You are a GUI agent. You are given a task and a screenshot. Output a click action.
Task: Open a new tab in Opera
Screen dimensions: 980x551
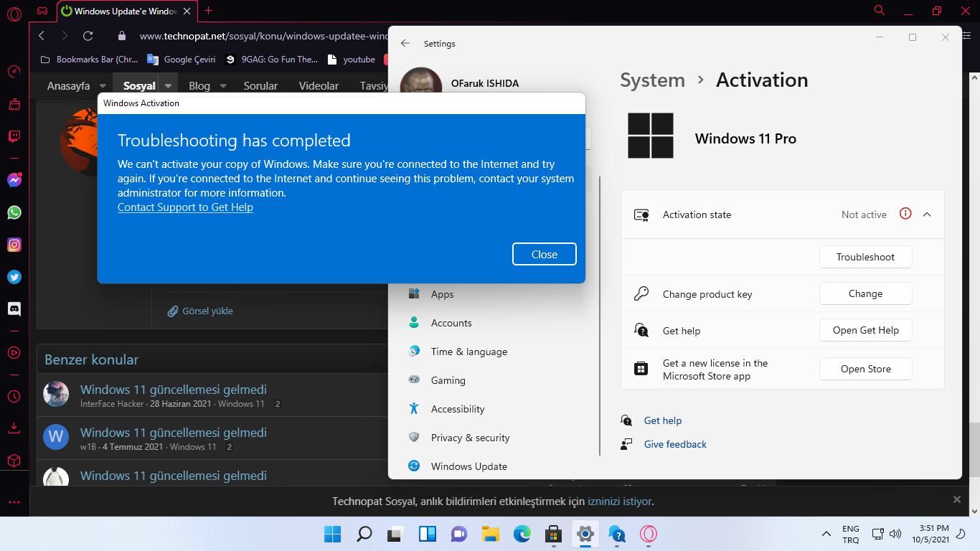209,11
